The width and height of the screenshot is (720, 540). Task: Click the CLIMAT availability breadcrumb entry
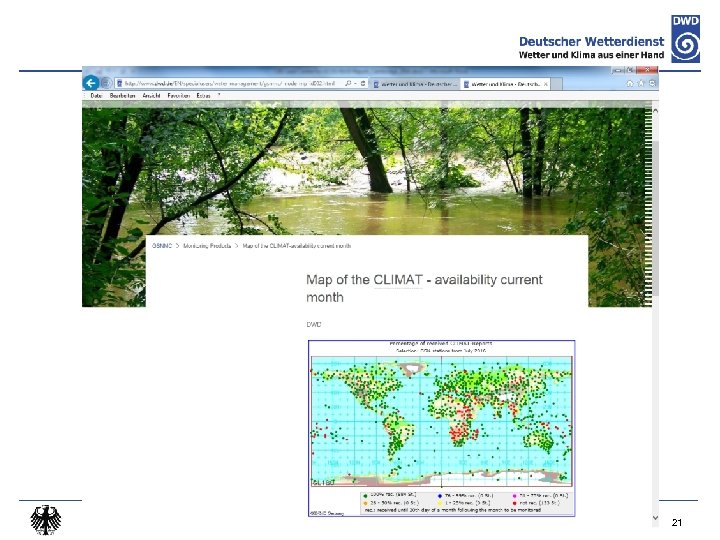(x=297, y=246)
